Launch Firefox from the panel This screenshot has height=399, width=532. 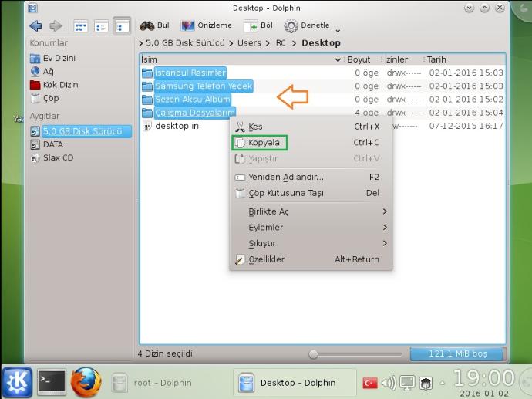(x=86, y=382)
